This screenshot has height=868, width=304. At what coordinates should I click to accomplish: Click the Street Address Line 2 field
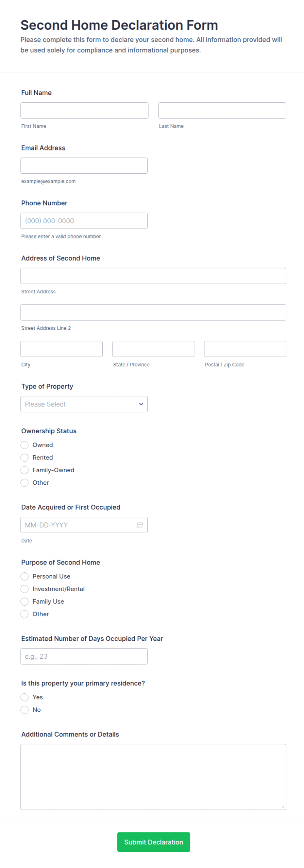pos(153,312)
